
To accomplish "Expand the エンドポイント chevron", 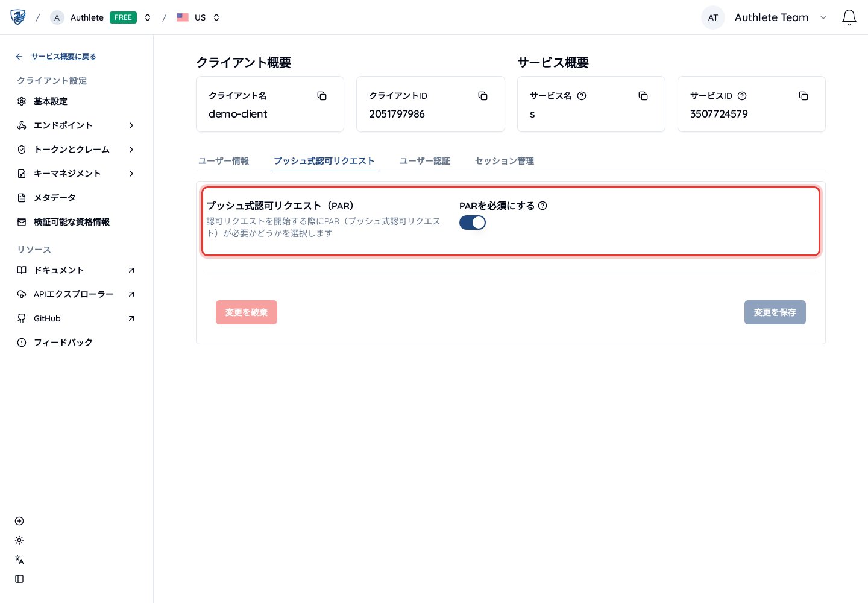I will pyautogui.click(x=131, y=125).
